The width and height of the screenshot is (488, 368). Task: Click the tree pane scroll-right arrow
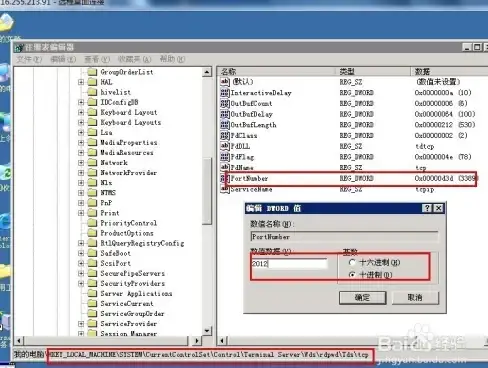[197, 341]
